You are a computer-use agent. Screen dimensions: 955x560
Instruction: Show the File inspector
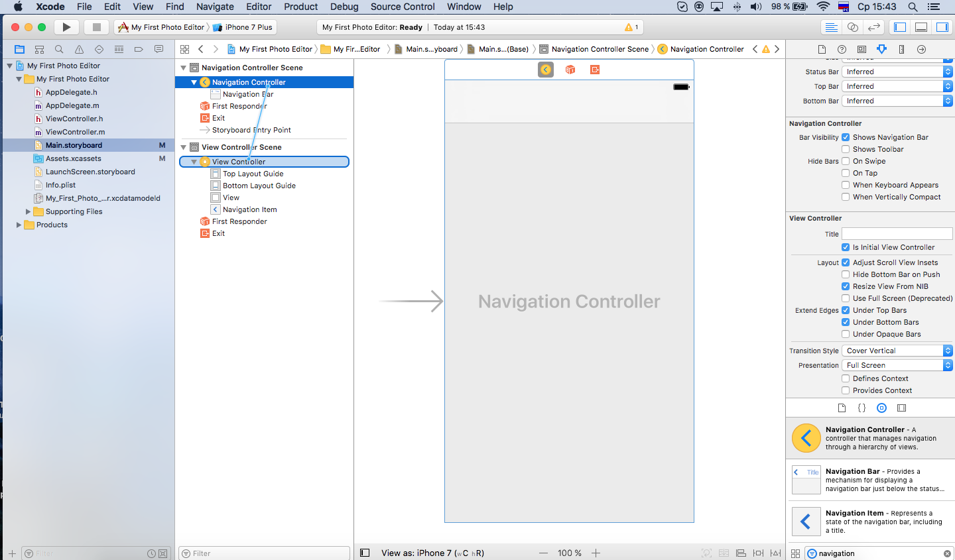point(822,49)
